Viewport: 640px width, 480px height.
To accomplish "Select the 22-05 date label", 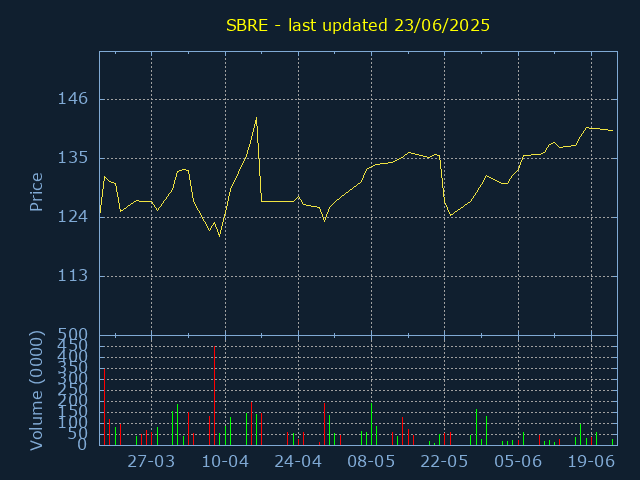I will pos(444,462).
